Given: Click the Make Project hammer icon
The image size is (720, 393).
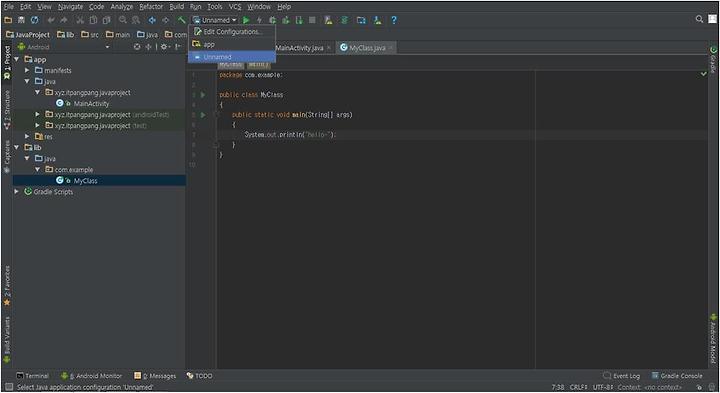Looking at the screenshot, I should (182, 20).
